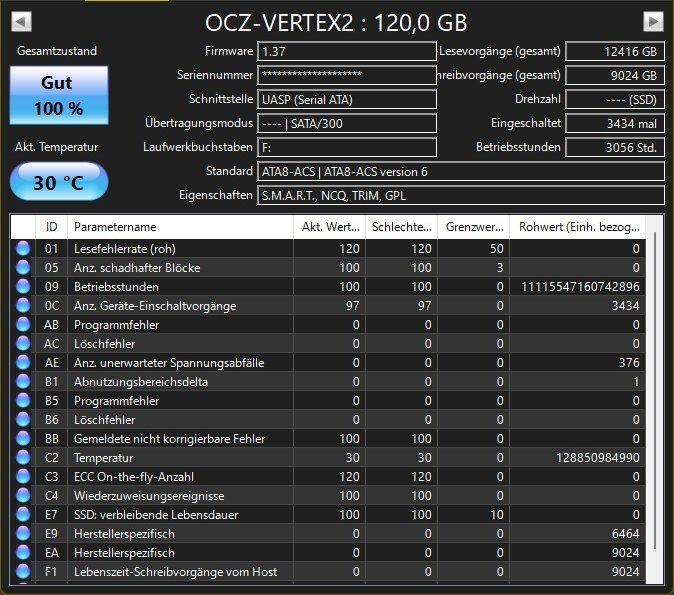Select status orb of Anz. schadhafter Blöcke row
The width and height of the screenshot is (674, 595).
click(23, 267)
